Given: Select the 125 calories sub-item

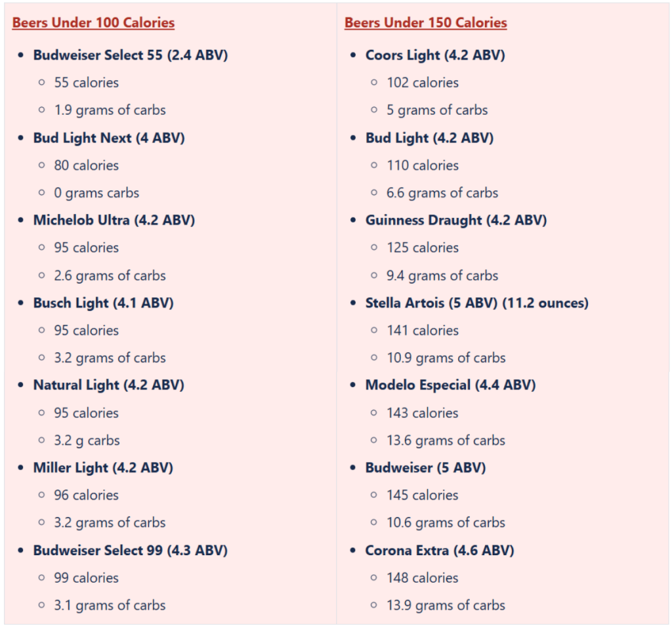Looking at the screenshot, I should [x=422, y=248].
